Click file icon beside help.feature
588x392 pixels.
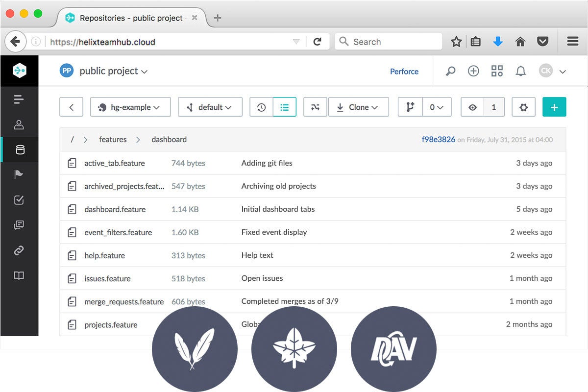click(x=72, y=255)
